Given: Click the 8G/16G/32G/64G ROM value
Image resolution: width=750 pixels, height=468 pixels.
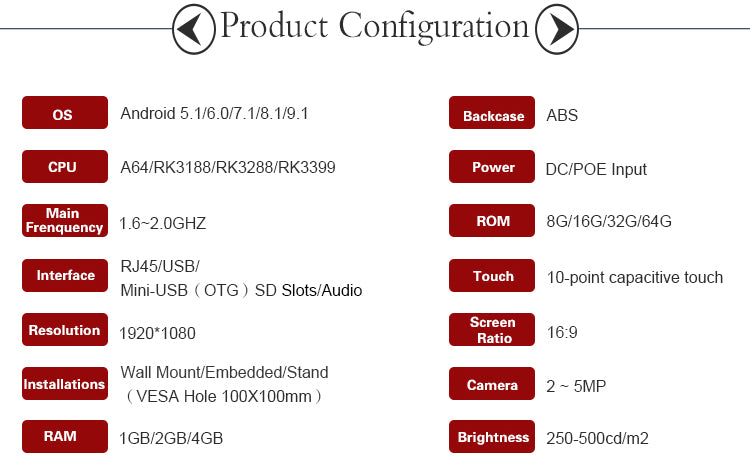Looking at the screenshot, I should [x=609, y=221].
